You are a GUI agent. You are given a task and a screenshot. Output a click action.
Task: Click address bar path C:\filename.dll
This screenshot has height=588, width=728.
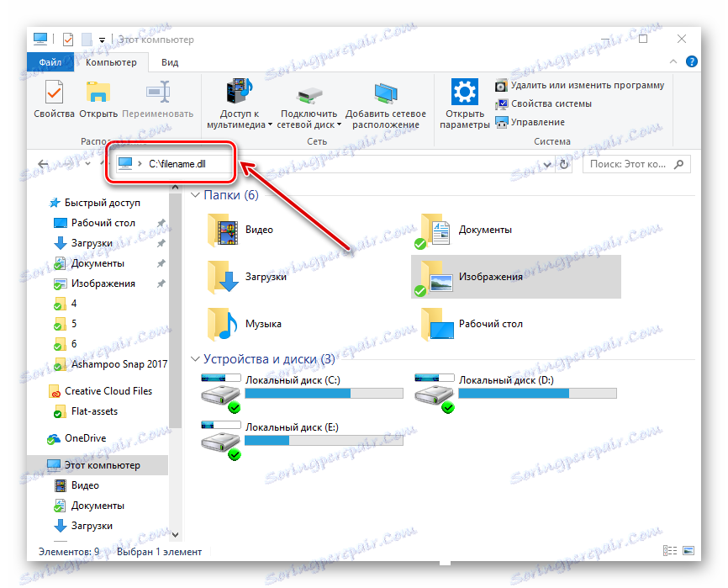click(177, 164)
